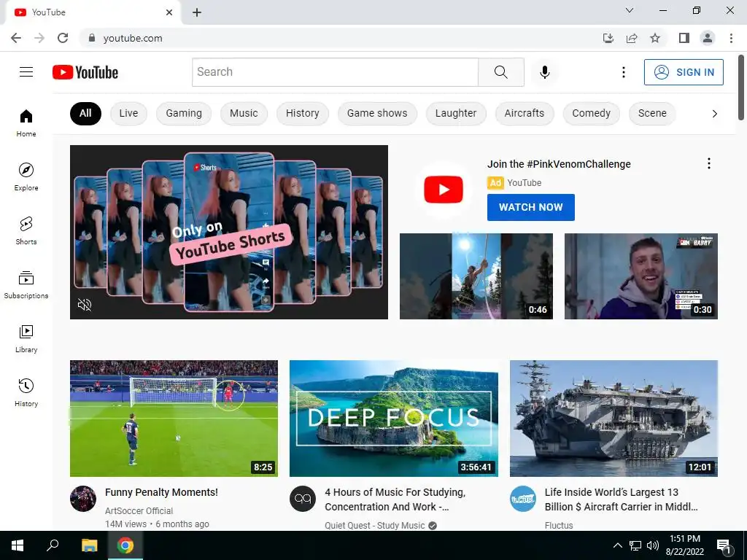747x560 pixels.
Task: Select the All chip
Action: [x=85, y=113]
